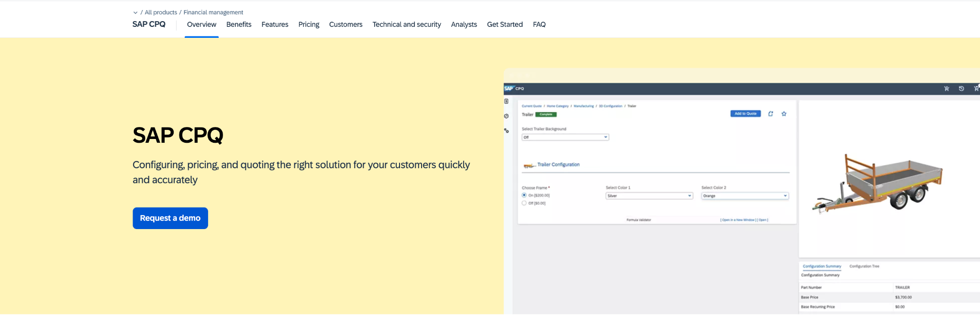The width and height of the screenshot is (980, 323).
Task: Click the Trailer Configuration section heading
Action: pyautogui.click(x=558, y=164)
